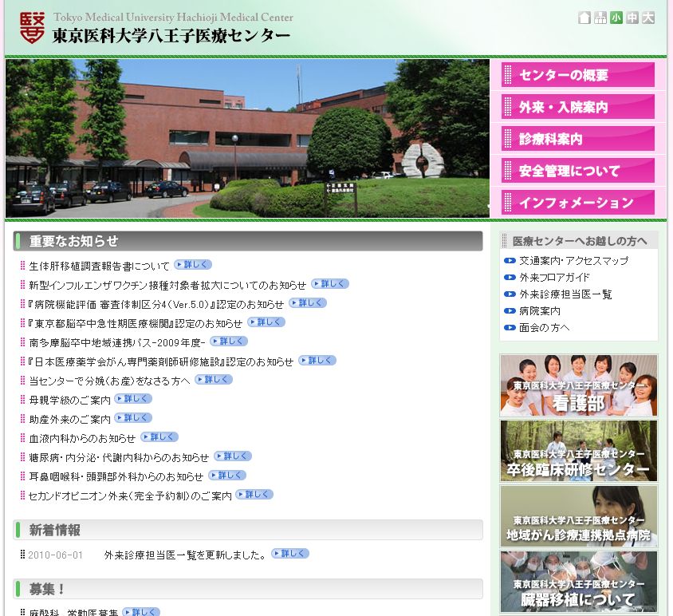Click 詳しく for セカンドオピニオン外来 notice
Viewport: 673px width, 616px height.
click(254, 495)
